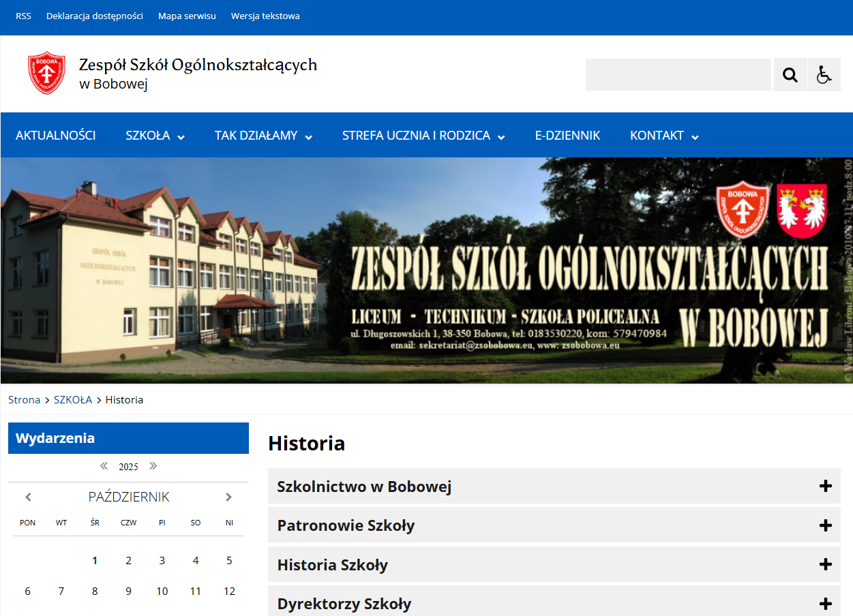Click plus icon beside Szkolnictwo w Bobowej
Screen dimensions: 853x616
tap(825, 487)
